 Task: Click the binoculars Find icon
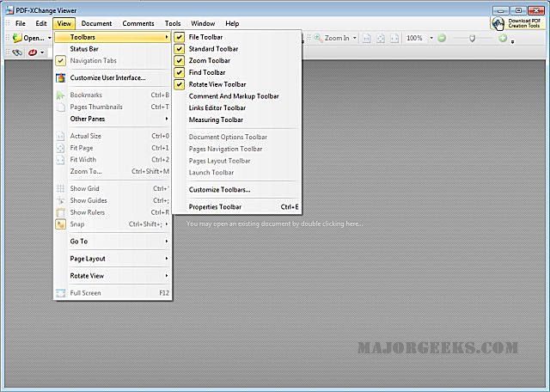coord(17,52)
